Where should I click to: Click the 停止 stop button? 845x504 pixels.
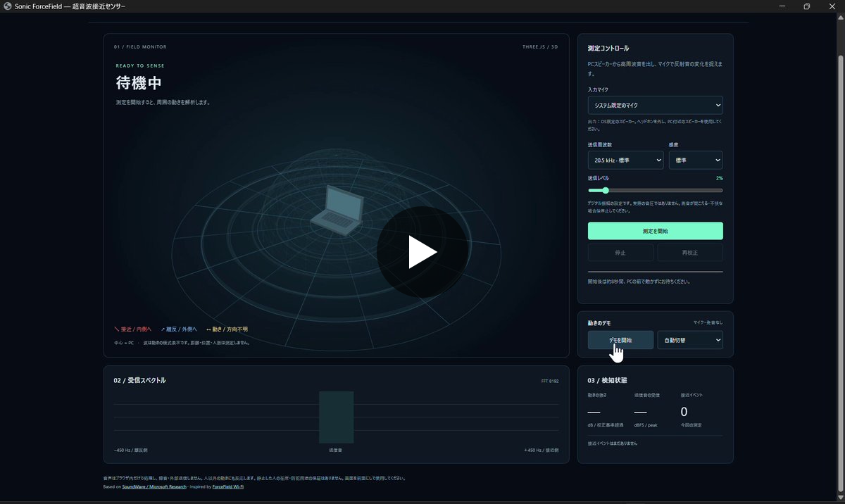click(620, 253)
